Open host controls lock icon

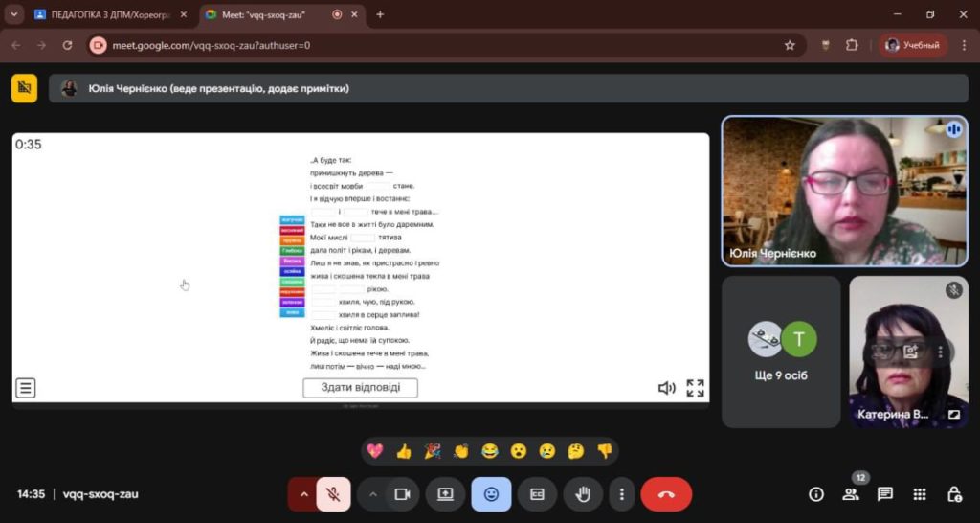954,494
